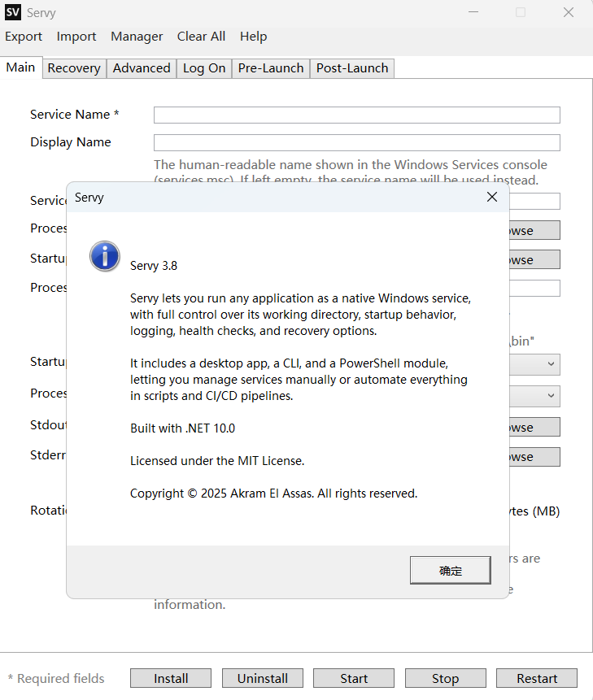Confirm the dialog with 确定 button
The width and height of the screenshot is (593, 700).
point(450,570)
